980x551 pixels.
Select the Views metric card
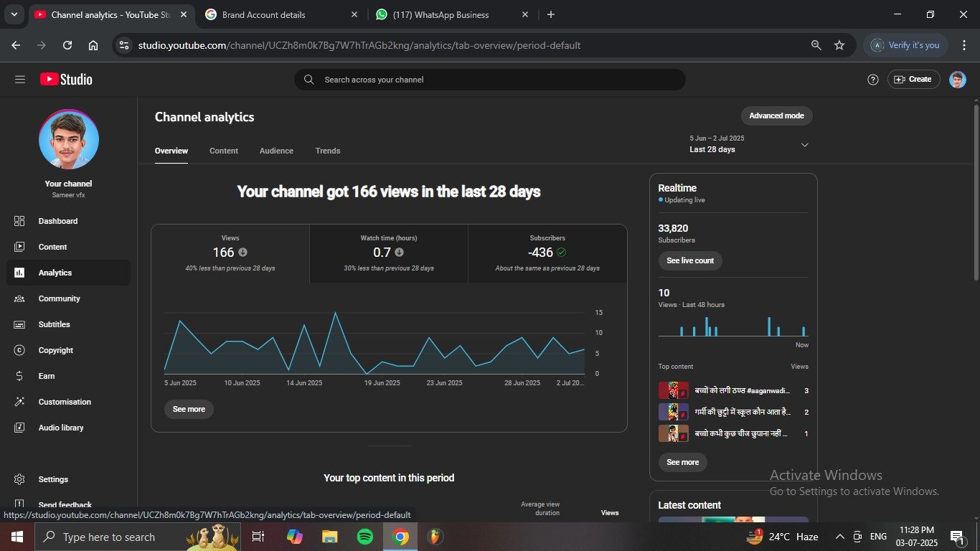(230, 254)
